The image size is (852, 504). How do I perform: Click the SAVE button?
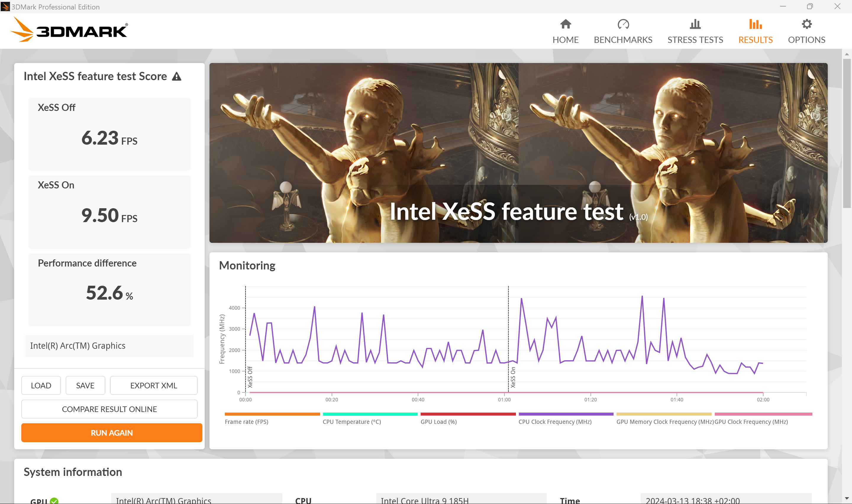point(85,385)
